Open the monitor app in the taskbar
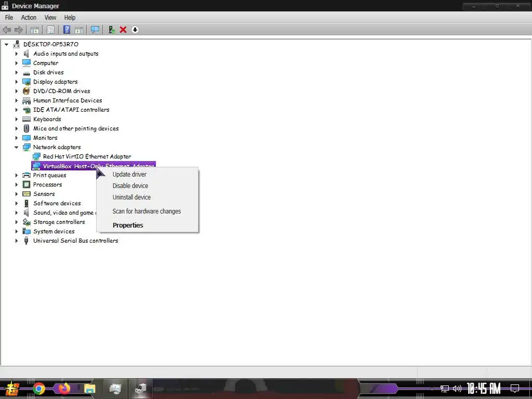Screen dimensions: 532x399 [115, 389]
